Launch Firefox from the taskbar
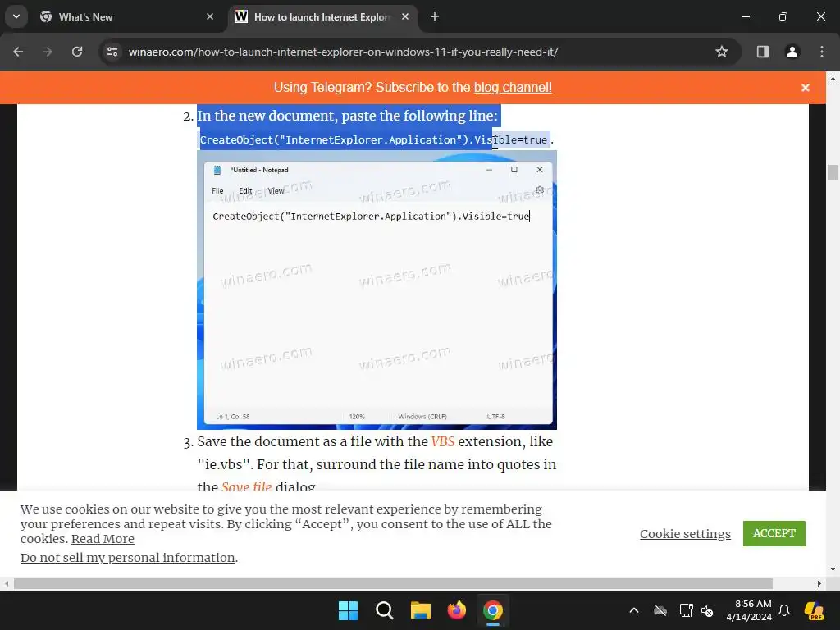Viewport: 840px width, 630px height. click(x=457, y=610)
